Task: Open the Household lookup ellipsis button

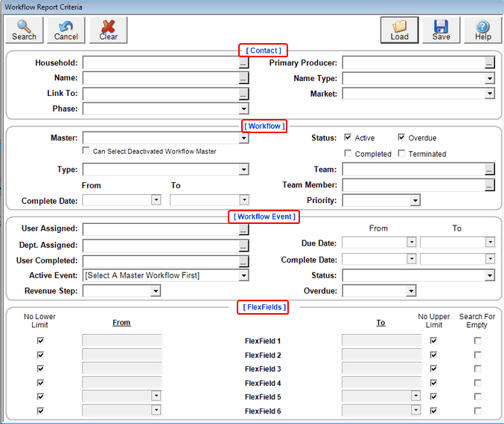Action: [243, 63]
